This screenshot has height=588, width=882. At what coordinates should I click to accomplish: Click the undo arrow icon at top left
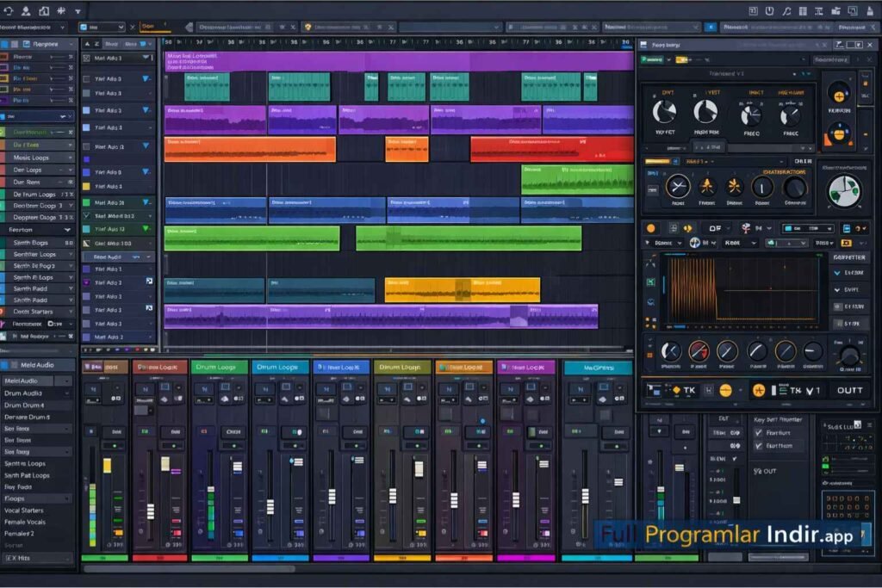click(x=8, y=11)
